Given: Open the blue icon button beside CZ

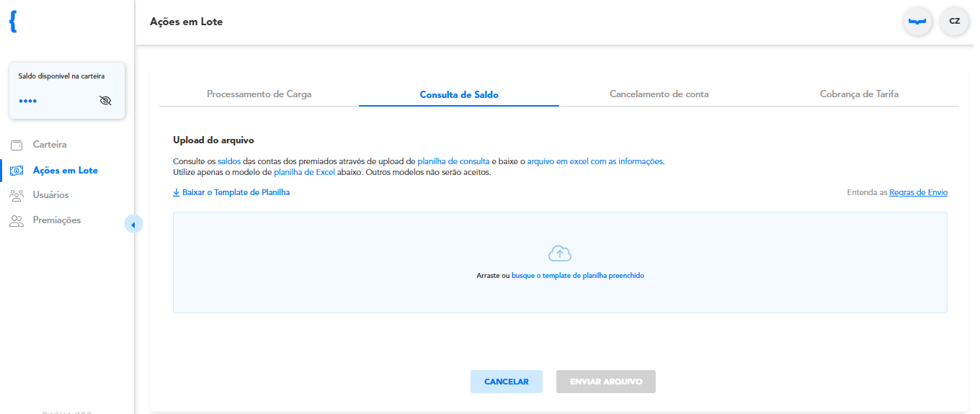Looking at the screenshot, I should pos(917,22).
